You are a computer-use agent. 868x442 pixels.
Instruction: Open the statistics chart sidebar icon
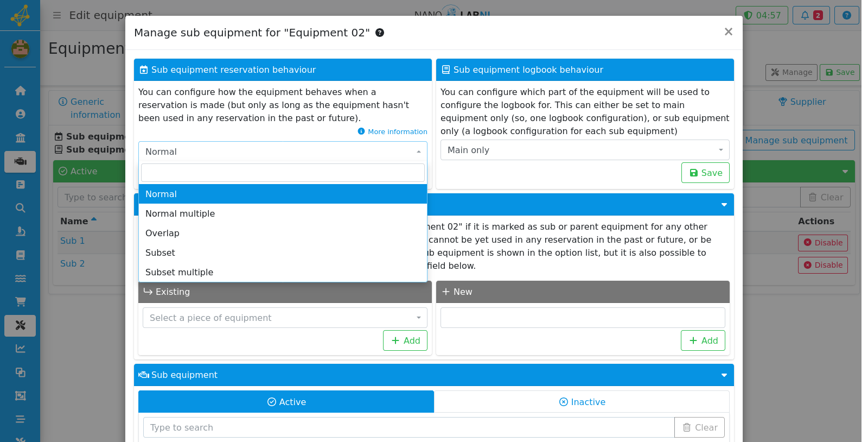pos(20,349)
